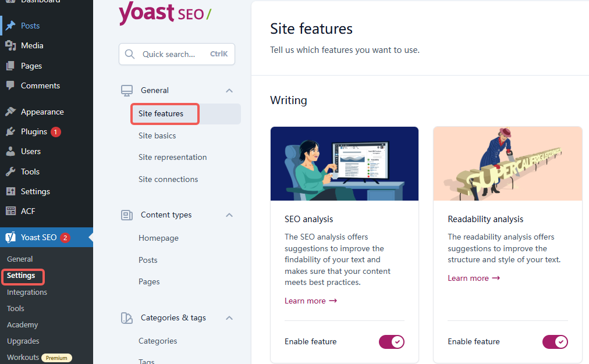Collapse the Content types section chevron

(229, 215)
